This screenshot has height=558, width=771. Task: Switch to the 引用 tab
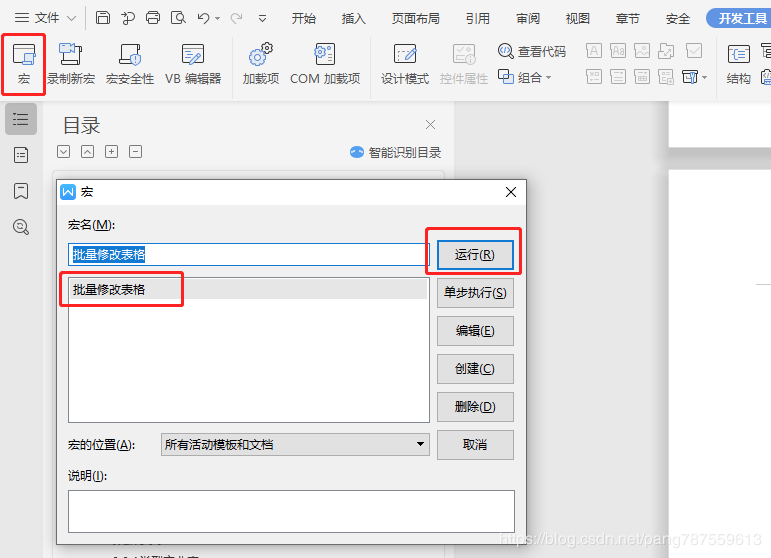477,19
